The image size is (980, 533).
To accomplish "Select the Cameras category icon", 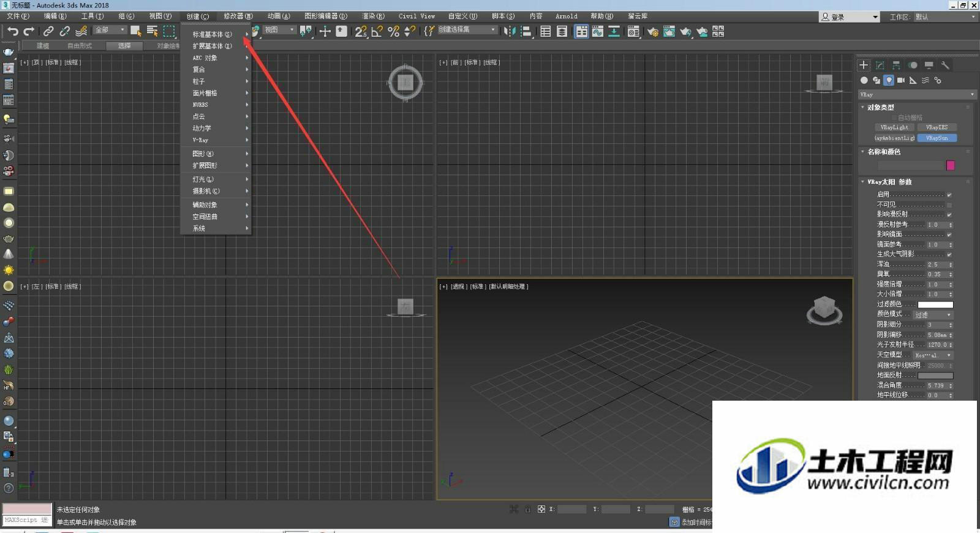I will tap(901, 80).
